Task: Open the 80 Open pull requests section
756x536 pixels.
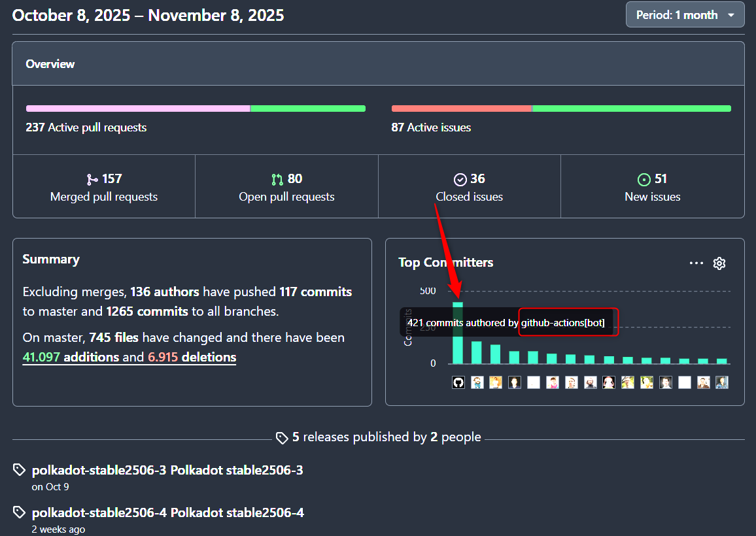Action: (x=286, y=188)
